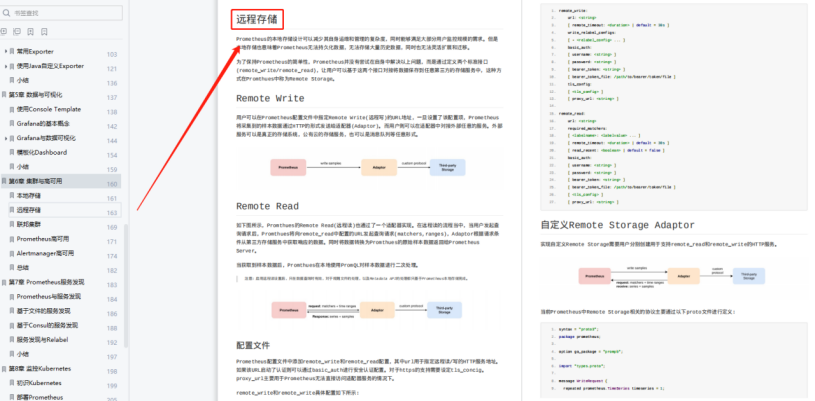Open the 总结 bookmark on page 182

click(22, 268)
